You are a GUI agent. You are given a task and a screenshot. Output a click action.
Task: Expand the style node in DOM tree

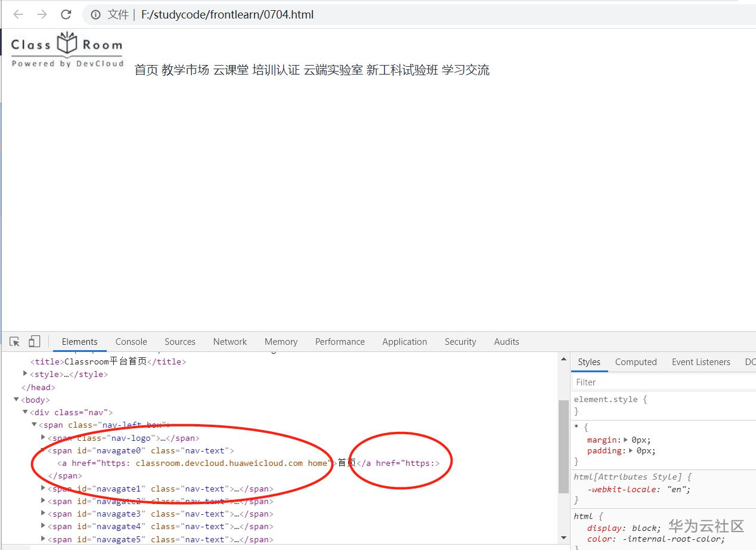[25, 373]
